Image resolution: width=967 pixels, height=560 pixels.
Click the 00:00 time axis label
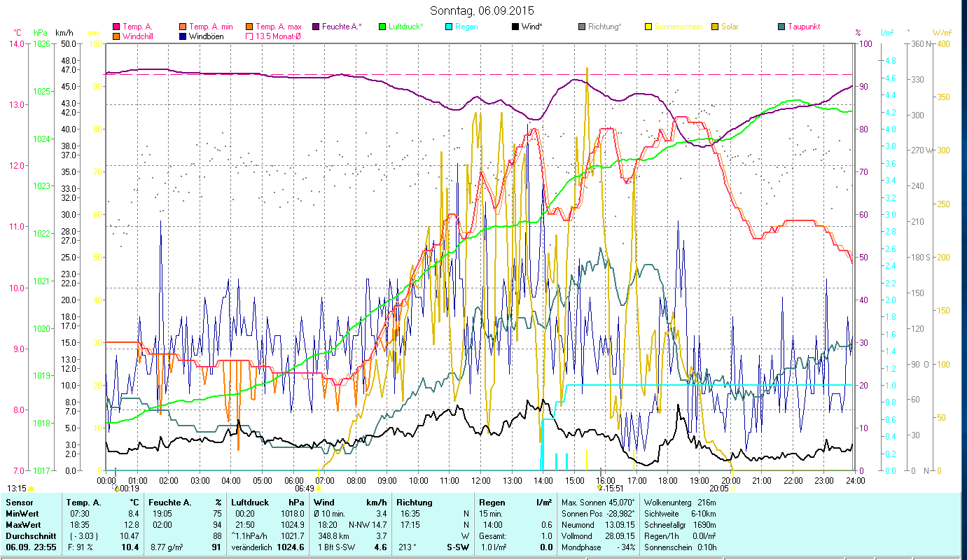click(106, 480)
